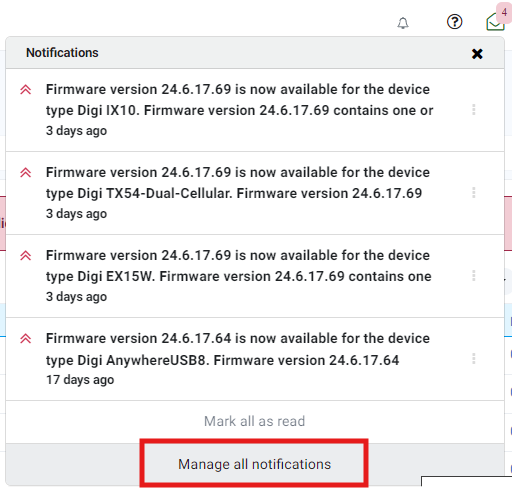The width and height of the screenshot is (512, 488).
Task: Open the Digi EX15W firmware notification text
Action: pos(239,266)
